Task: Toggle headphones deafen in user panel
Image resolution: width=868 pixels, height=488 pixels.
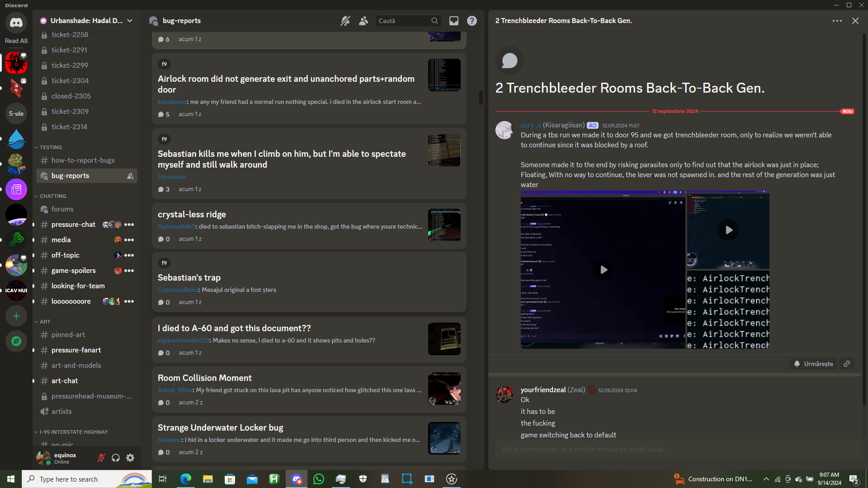Action: [116, 458]
